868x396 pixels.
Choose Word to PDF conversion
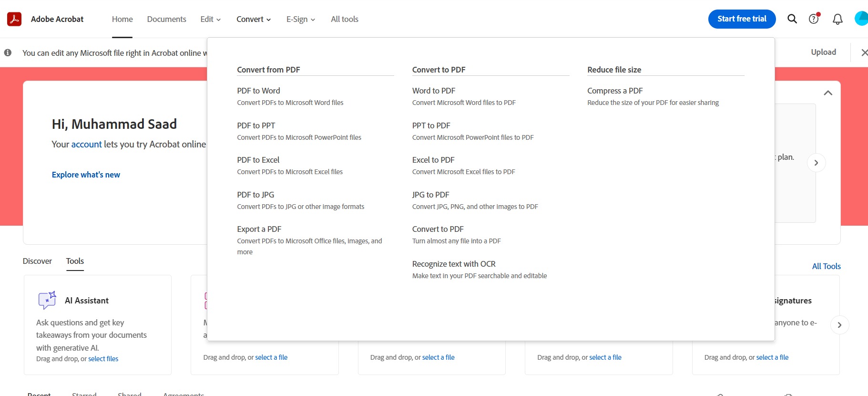[x=434, y=91]
